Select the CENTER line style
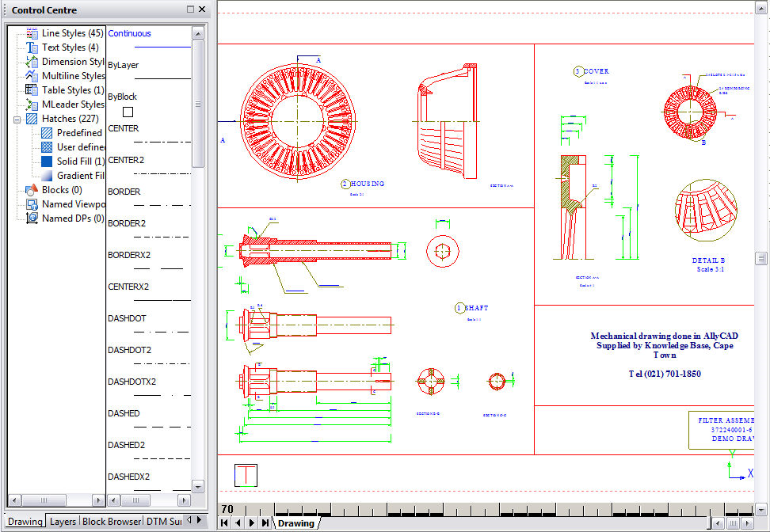The width and height of the screenshot is (770, 532). click(124, 128)
